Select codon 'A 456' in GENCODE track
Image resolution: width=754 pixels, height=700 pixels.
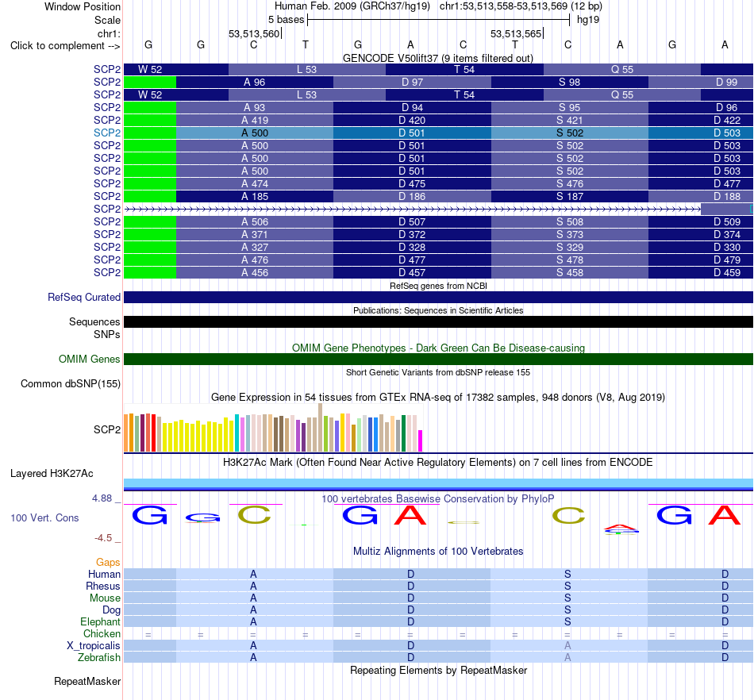255,272
